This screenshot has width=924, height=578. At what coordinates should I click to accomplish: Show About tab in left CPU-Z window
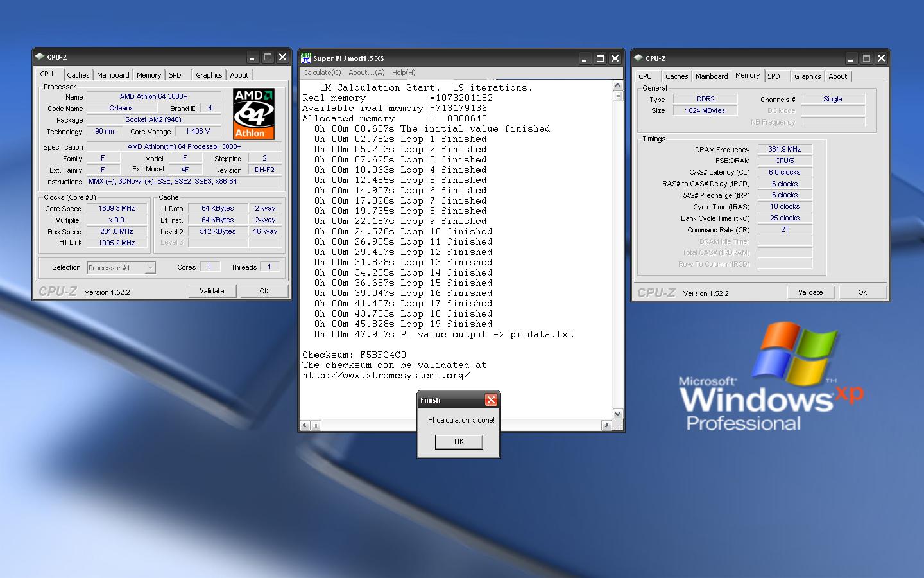[x=239, y=75]
